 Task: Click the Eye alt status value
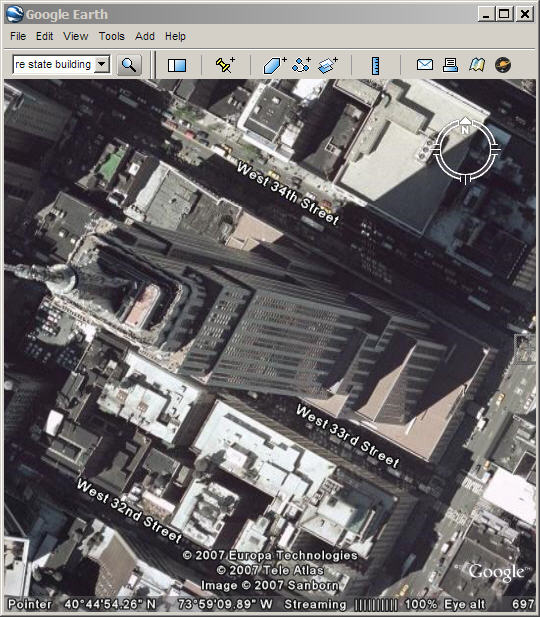(x=523, y=604)
